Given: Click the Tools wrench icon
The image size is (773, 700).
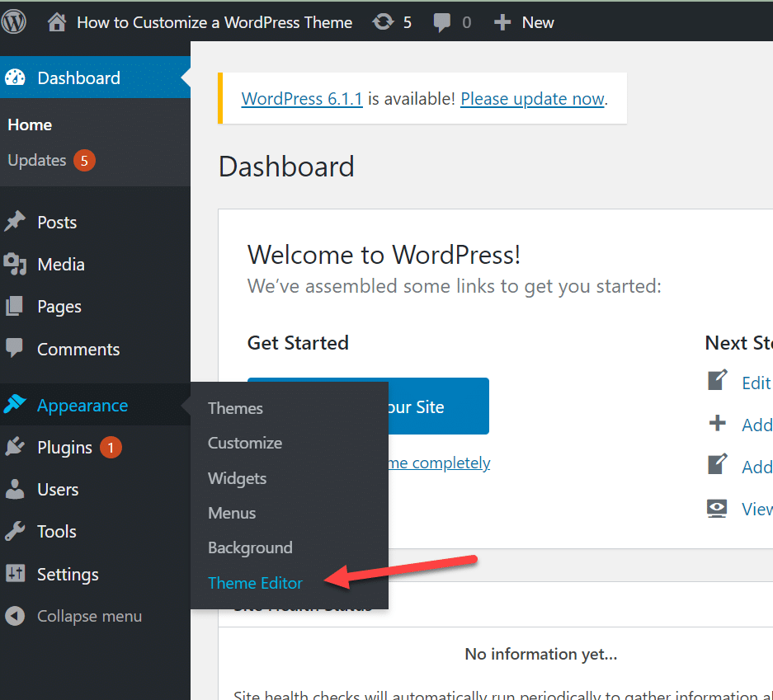Looking at the screenshot, I should pos(15,532).
